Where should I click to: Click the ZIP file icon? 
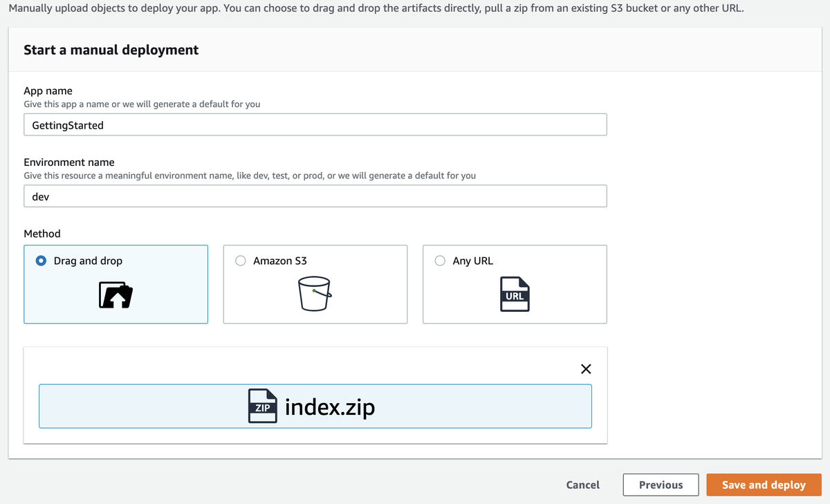[x=262, y=406]
